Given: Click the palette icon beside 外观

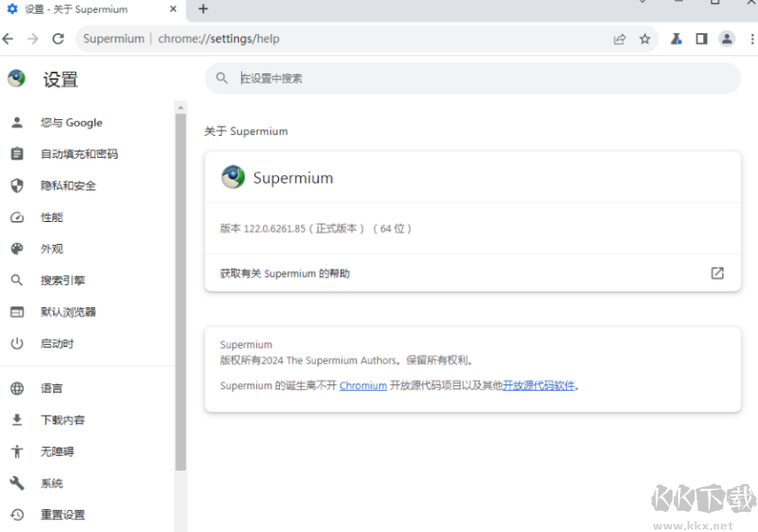Looking at the screenshot, I should point(17,249).
